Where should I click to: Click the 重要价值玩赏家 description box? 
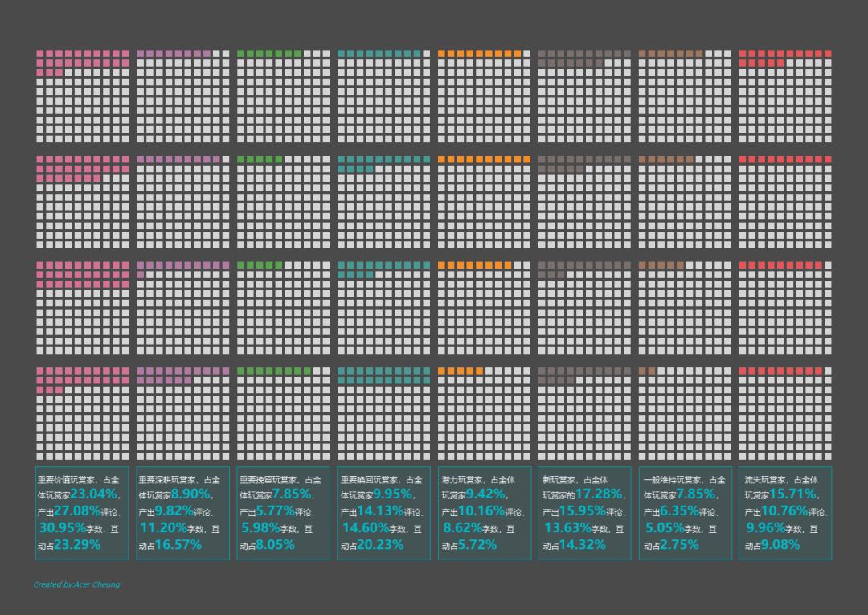pos(82,513)
